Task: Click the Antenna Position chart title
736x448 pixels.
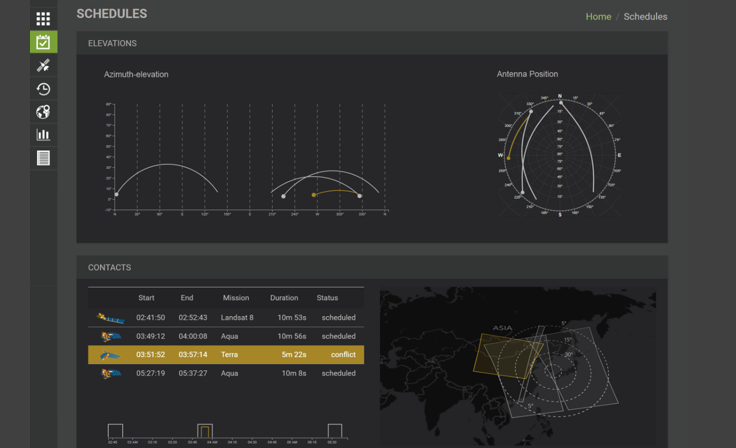Action: point(527,74)
